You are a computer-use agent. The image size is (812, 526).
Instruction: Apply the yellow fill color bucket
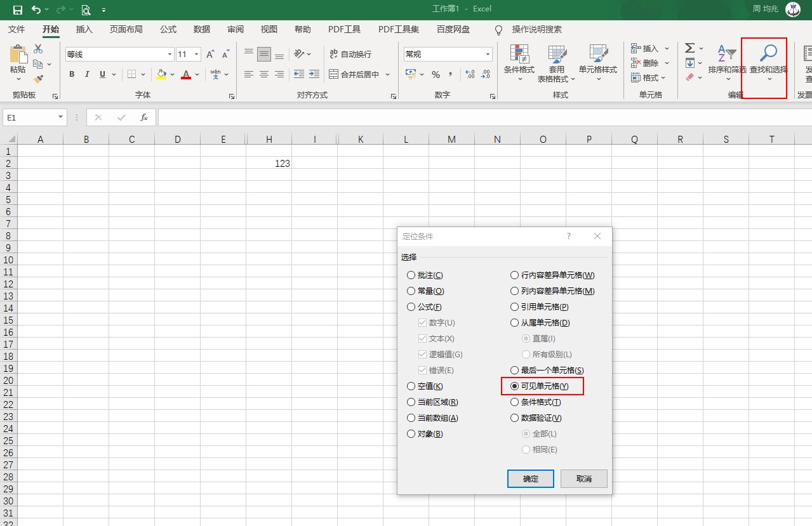point(161,74)
